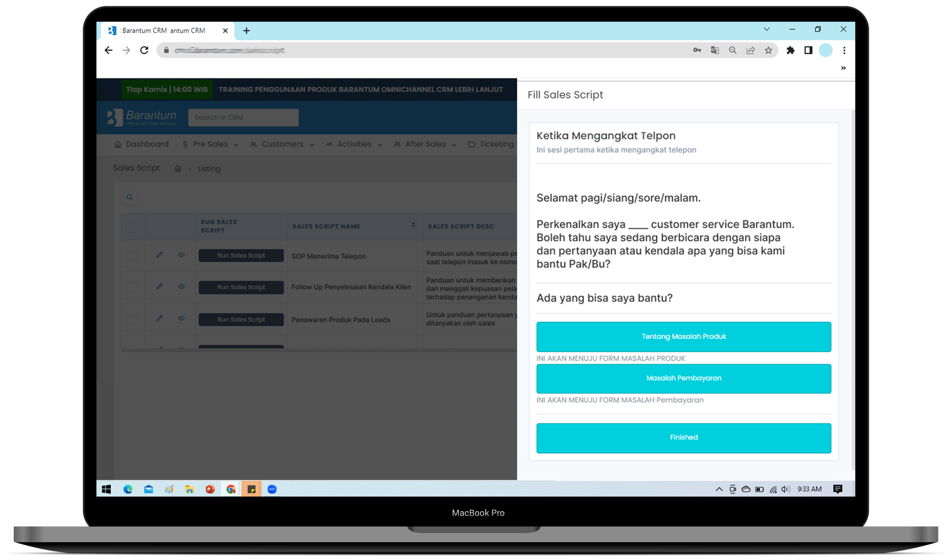Viewport: 951px width, 560px height.
Task: Click the Tentang Masalah Produk button
Action: (684, 336)
